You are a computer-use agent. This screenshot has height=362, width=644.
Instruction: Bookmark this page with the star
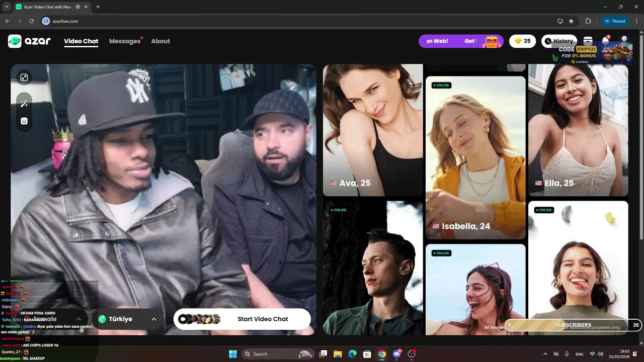(x=571, y=21)
